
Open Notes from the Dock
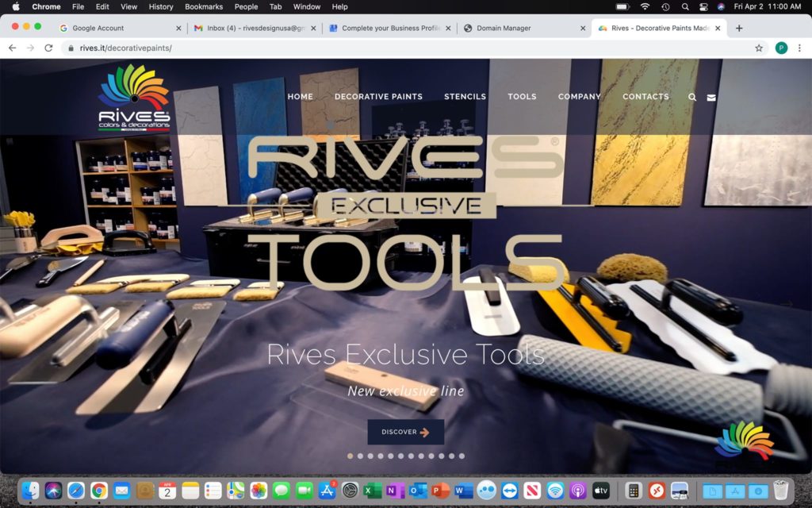tap(190, 490)
